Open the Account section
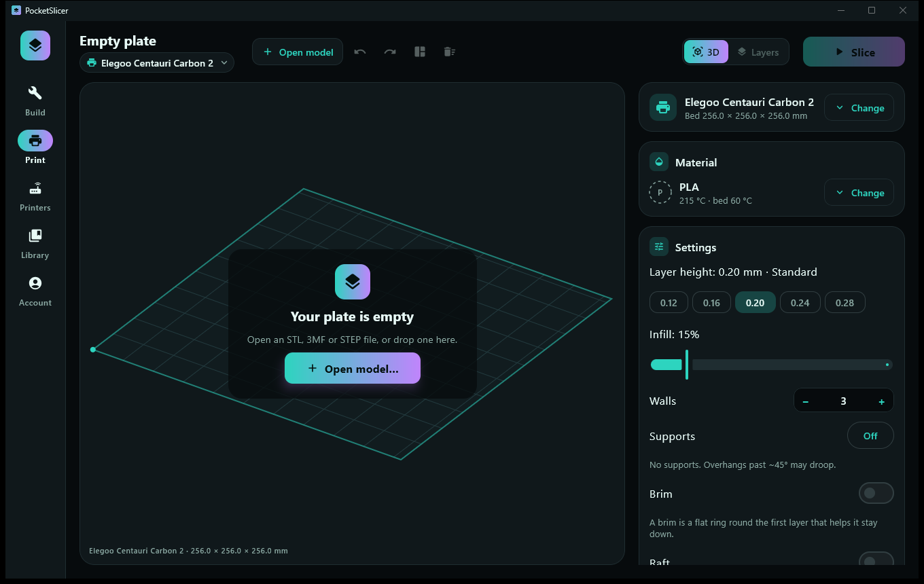Viewport: 924px width, 584px height. pos(35,291)
